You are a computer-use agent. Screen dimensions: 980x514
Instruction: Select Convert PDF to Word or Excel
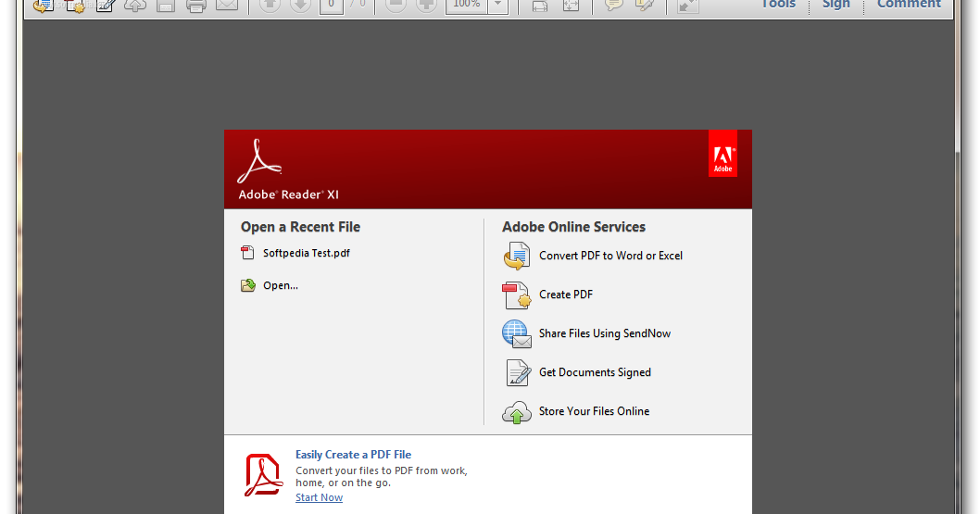click(610, 256)
